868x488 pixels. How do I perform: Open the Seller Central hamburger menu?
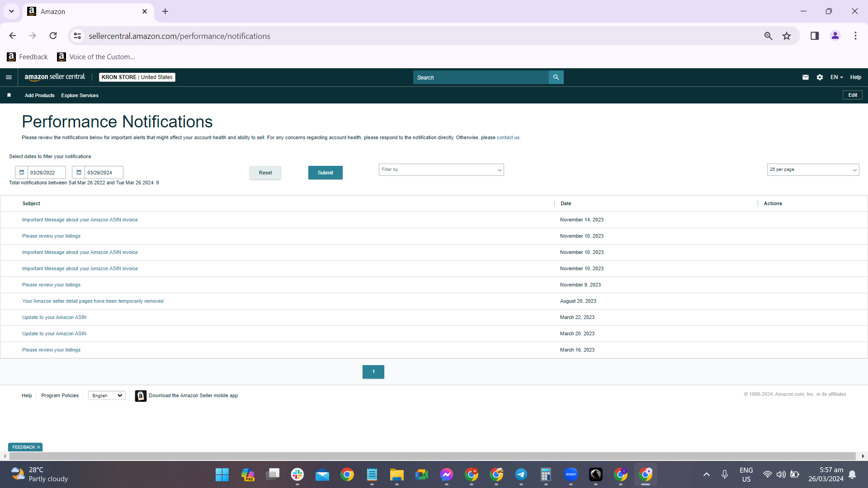point(9,77)
